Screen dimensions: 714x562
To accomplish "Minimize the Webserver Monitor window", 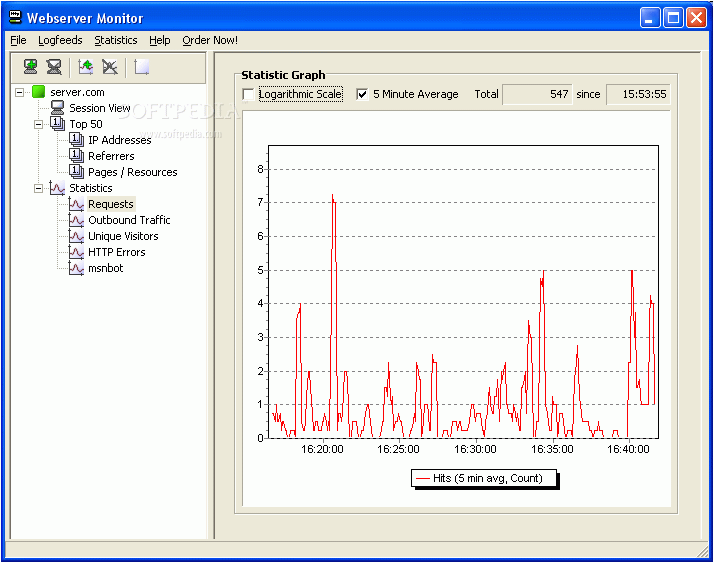I will coord(650,18).
